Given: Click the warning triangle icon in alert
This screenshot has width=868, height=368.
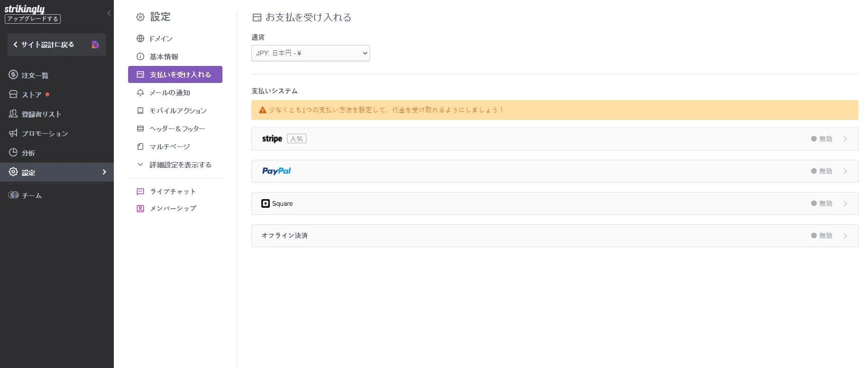Looking at the screenshot, I should [x=262, y=110].
